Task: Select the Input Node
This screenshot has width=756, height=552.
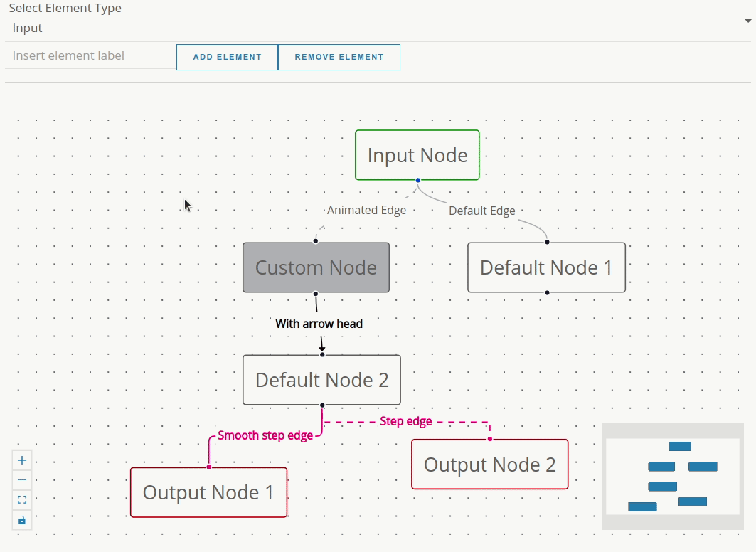Action: 417,155
